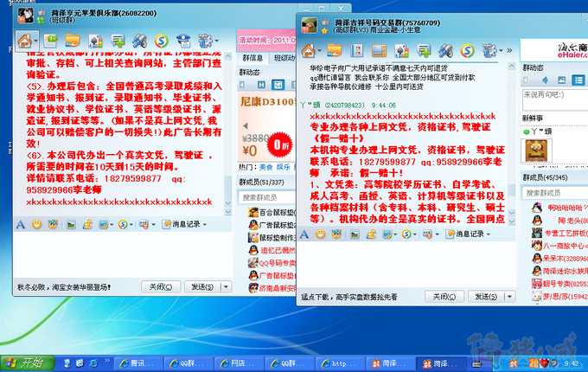The image size is (588, 372).
Task: Click satellite search icon in 苹果俱乐部 window
Action: tap(139, 41)
